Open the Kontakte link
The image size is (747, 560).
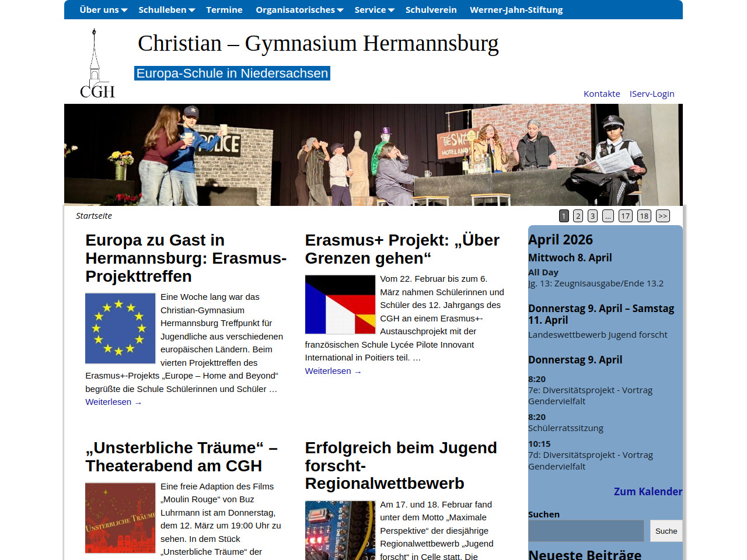(x=602, y=94)
